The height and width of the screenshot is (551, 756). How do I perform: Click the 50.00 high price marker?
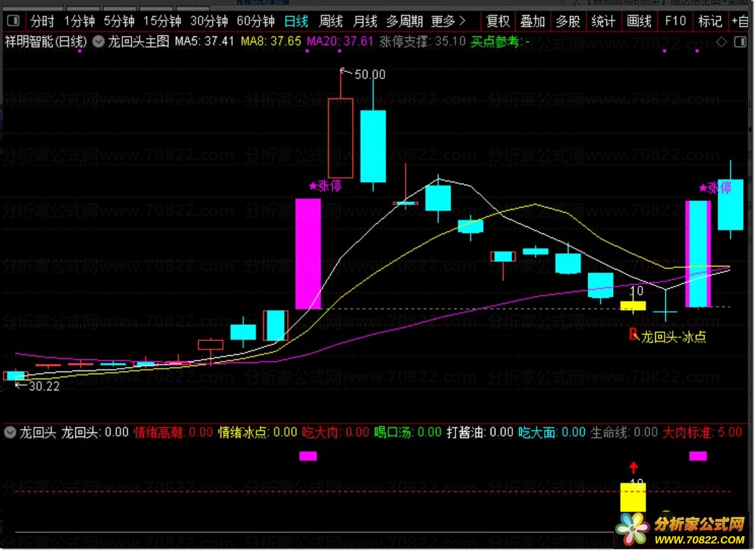[370, 74]
